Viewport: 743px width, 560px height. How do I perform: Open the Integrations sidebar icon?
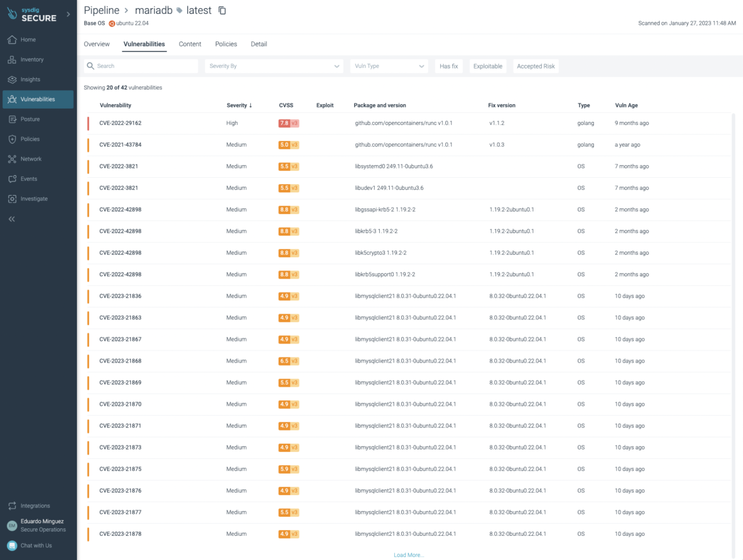click(x=12, y=506)
